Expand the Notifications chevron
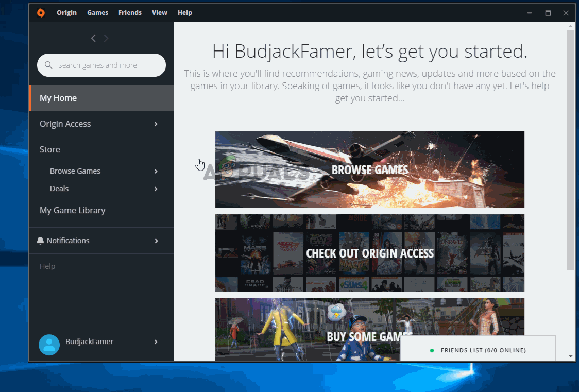 156,241
